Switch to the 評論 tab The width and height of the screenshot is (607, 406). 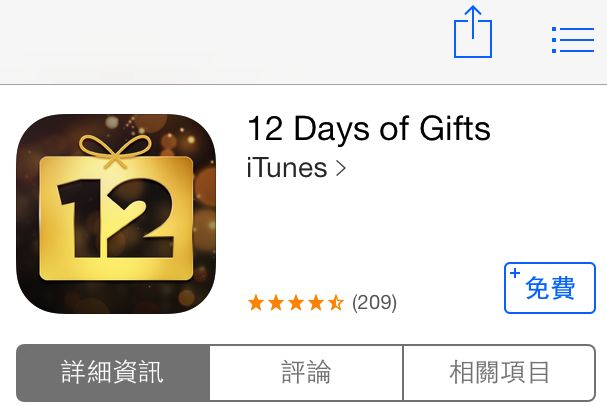click(x=306, y=373)
